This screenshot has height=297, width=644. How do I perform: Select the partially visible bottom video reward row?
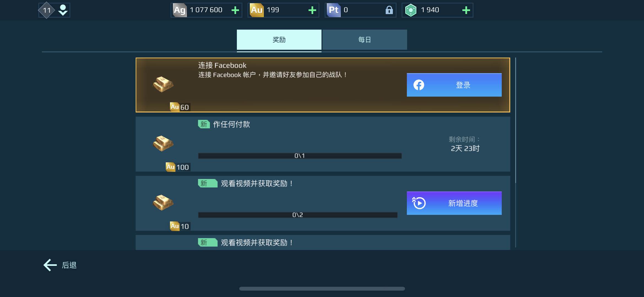click(x=323, y=243)
